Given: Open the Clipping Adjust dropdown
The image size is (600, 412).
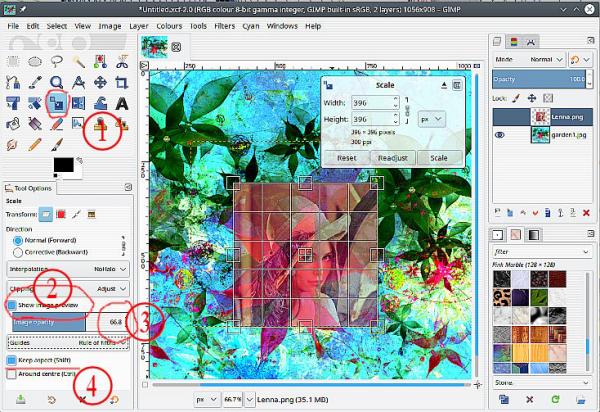Looking at the screenshot, I should point(68,288).
